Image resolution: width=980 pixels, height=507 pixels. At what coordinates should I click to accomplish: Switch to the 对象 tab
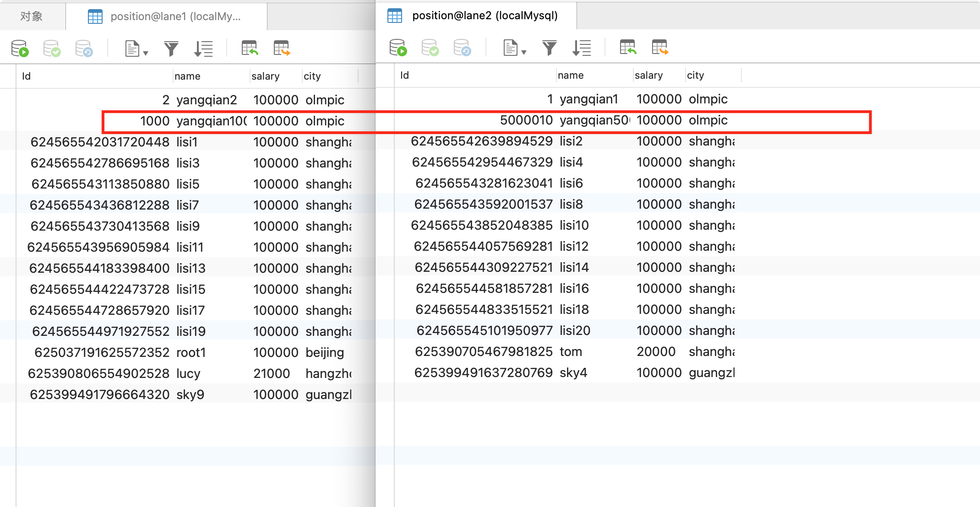[x=32, y=16]
